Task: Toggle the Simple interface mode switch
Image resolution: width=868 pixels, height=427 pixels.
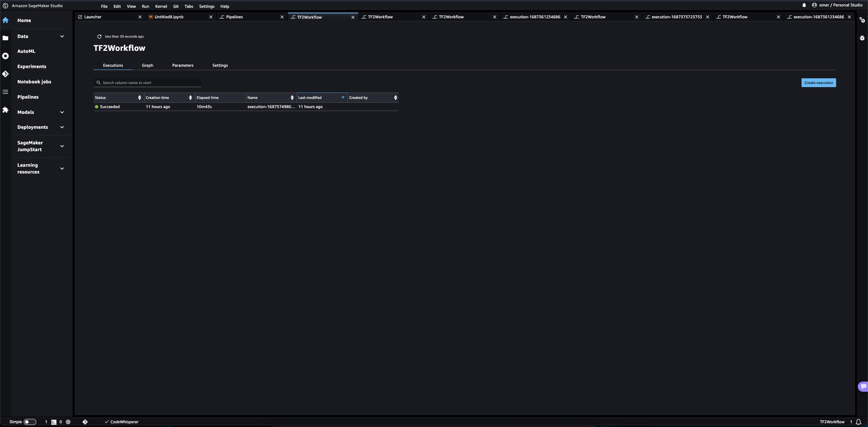Action: (29, 422)
